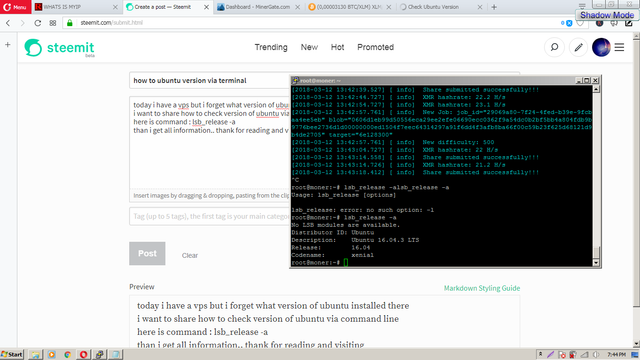Click 'Release: 16.04' line in terminal
This screenshot has height=360, width=640.
[x=331, y=247]
